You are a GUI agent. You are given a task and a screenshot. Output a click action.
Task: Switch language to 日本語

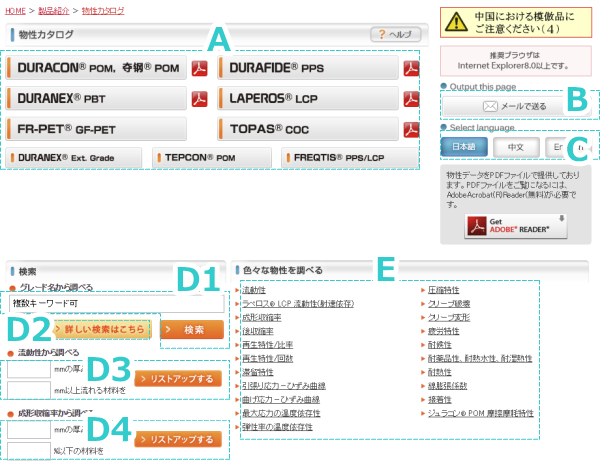(x=464, y=147)
